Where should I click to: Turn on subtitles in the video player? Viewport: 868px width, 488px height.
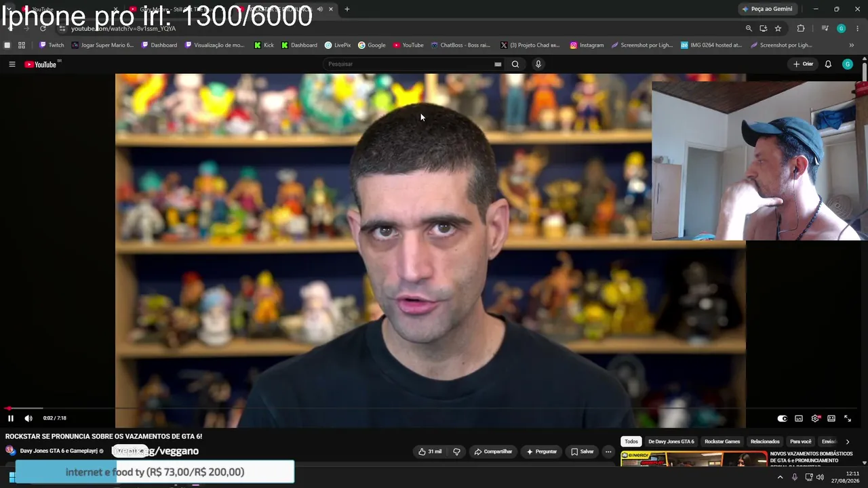(x=799, y=418)
